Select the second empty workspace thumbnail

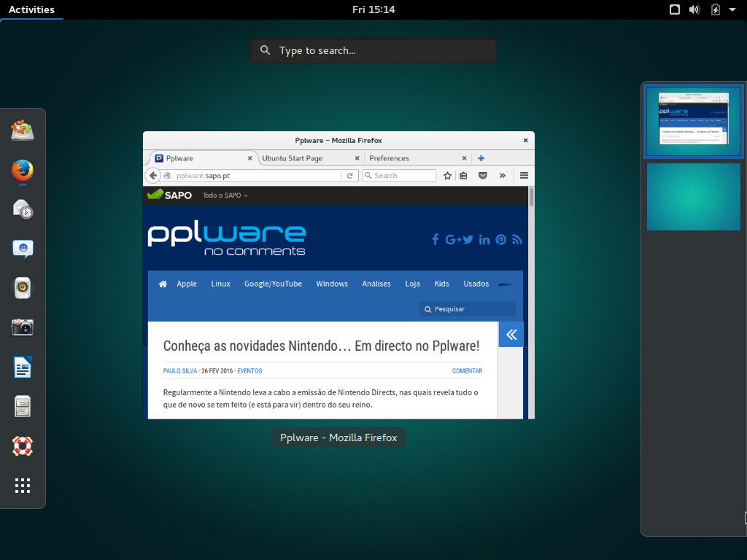coord(693,197)
